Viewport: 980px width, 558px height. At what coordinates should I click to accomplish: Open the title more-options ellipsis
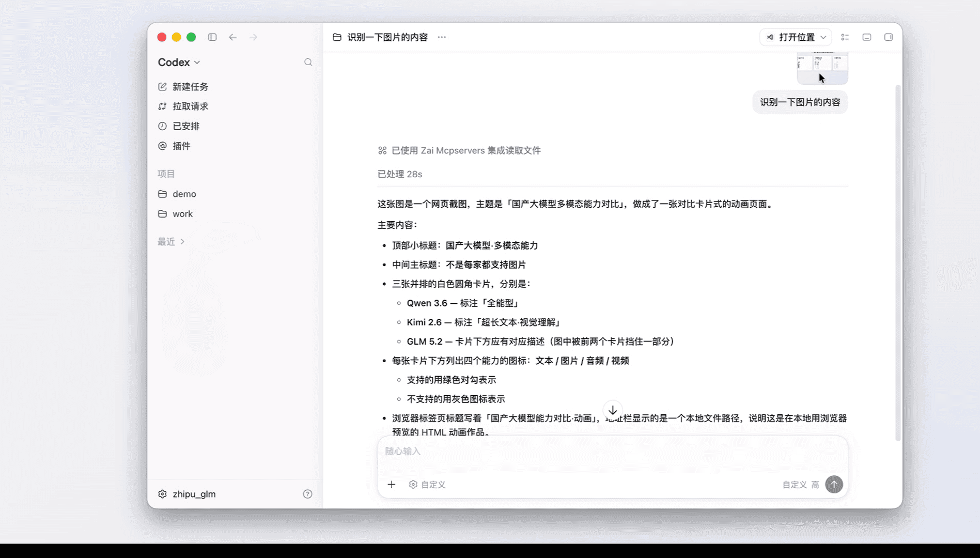[x=442, y=37]
